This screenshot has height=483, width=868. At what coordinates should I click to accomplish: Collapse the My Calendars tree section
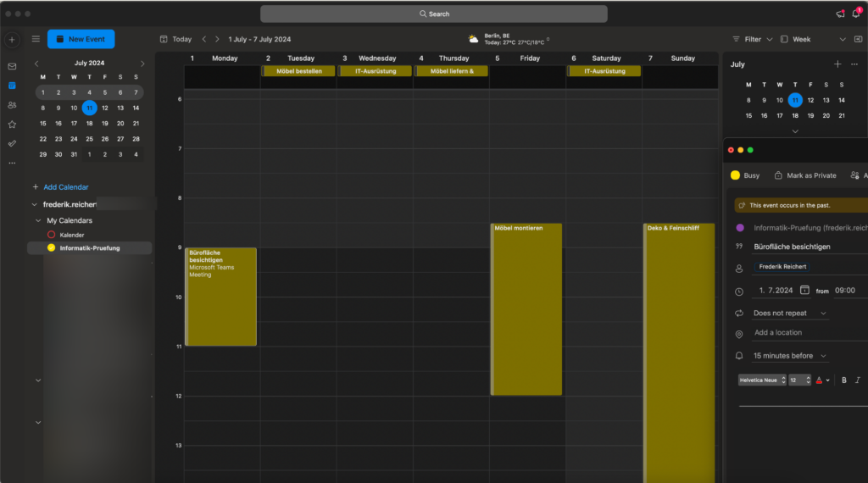tap(35, 220)
